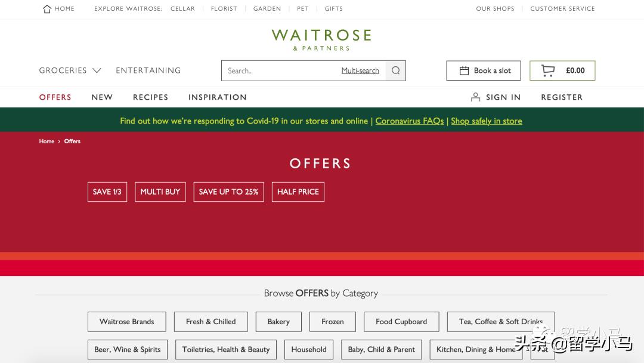Click the Waitrose & Partners logo
The width and height of the screenshot is (644, 363).
[321, 40]
